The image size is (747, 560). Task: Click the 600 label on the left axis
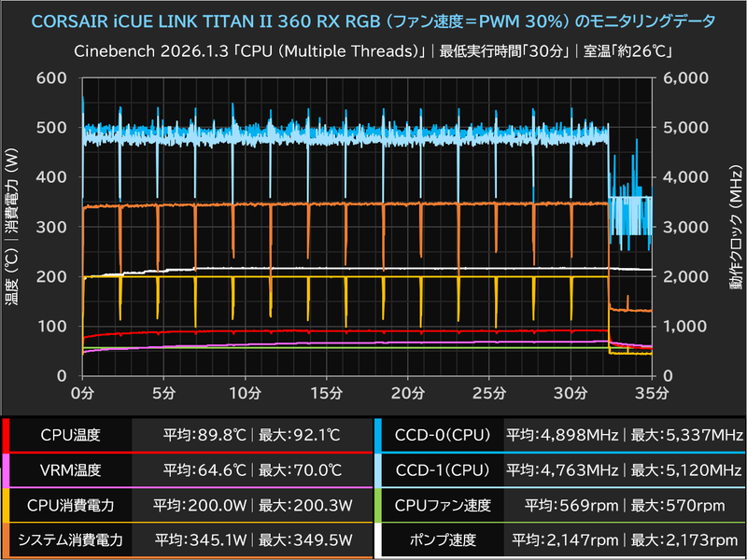[51, 78]
